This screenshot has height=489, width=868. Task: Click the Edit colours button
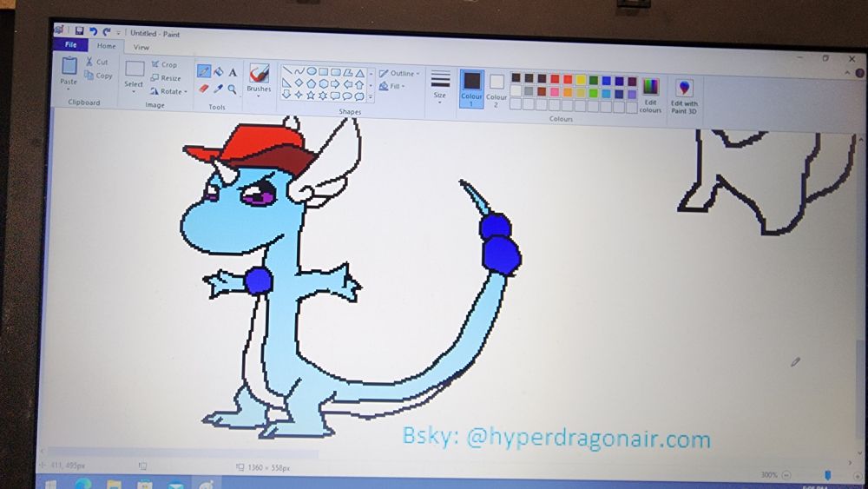[650, 96]
